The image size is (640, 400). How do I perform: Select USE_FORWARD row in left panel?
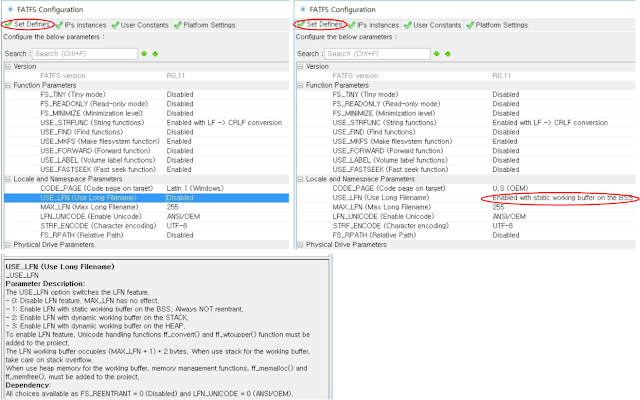pyautogui.click(x=147, y=151)
